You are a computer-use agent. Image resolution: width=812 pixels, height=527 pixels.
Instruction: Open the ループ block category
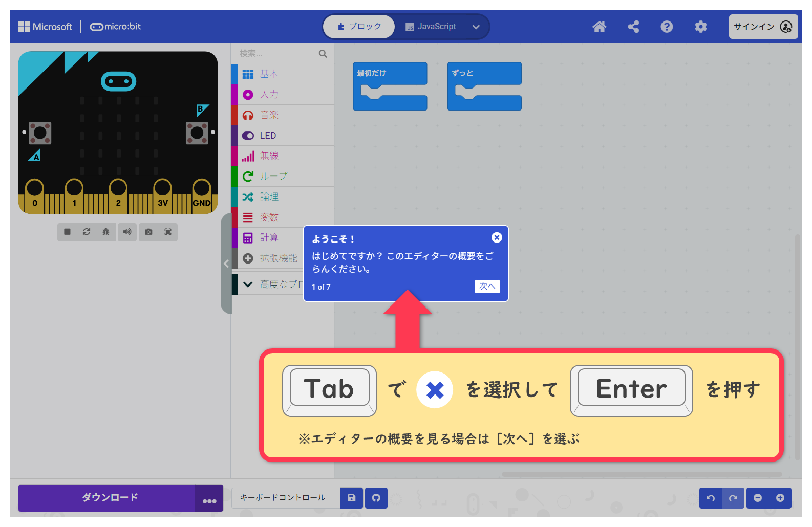tap(283, 177)
